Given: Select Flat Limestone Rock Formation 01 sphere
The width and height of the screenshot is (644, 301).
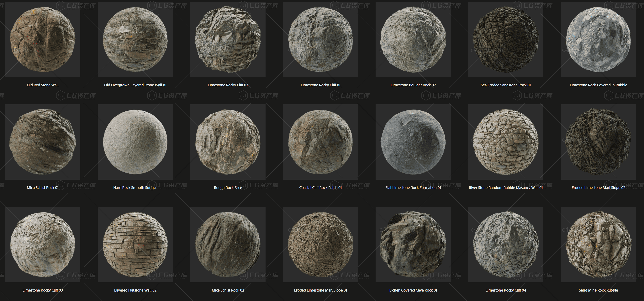Looking at the screenshot, I should point(413,142).
